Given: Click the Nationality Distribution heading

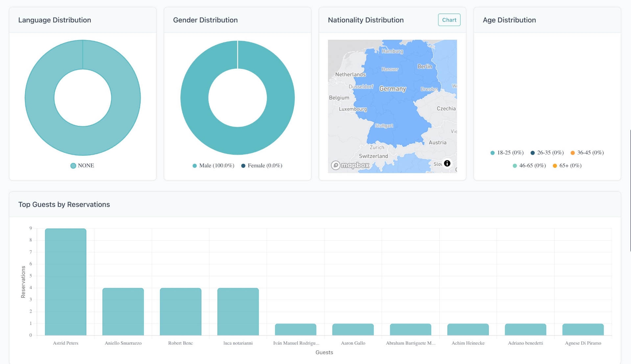Looking at the screenshot, I should coord(366,20).
